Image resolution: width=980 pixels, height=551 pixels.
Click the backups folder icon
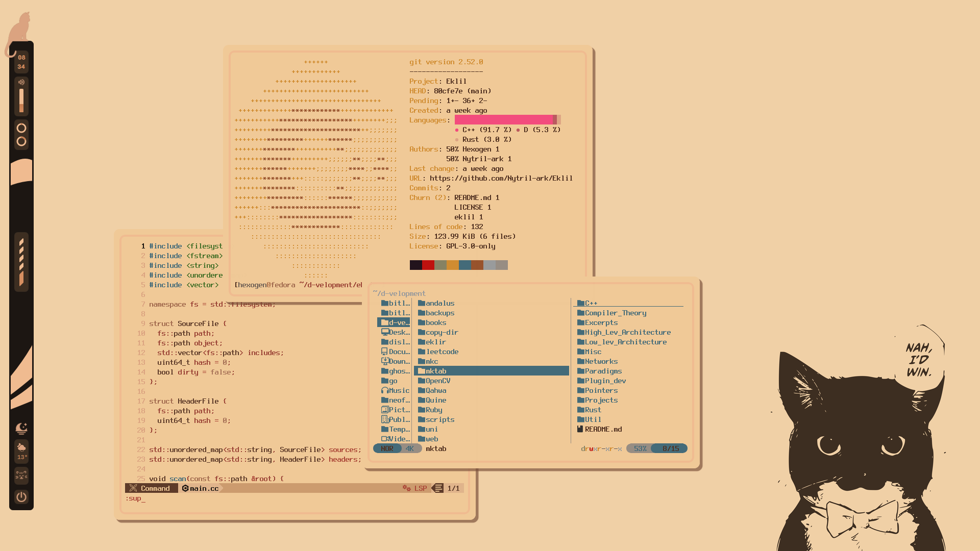coord(422,313)
